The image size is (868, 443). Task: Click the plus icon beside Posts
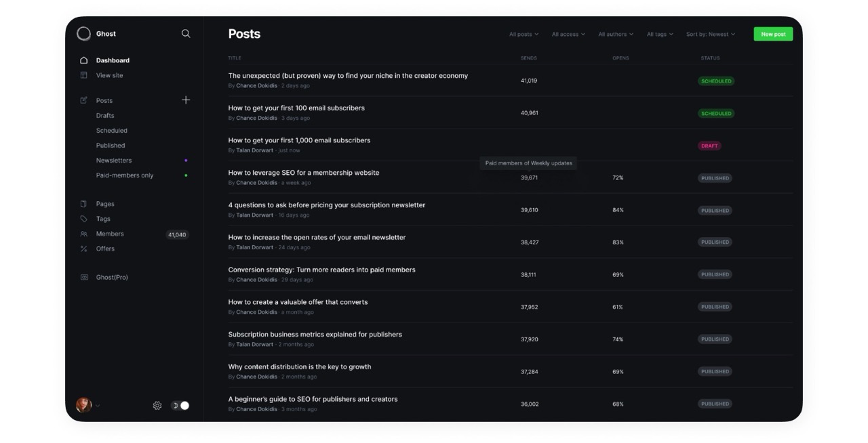(186, 100)
